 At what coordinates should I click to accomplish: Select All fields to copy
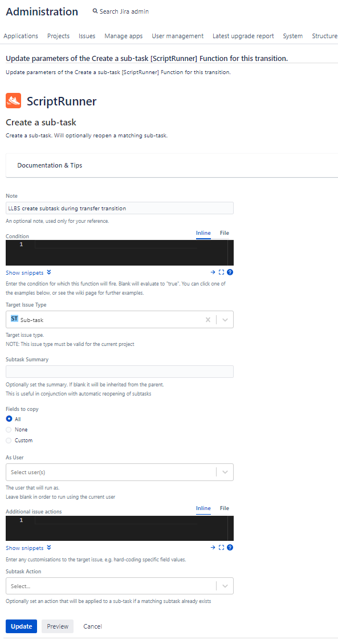click(x=9, y=419)
